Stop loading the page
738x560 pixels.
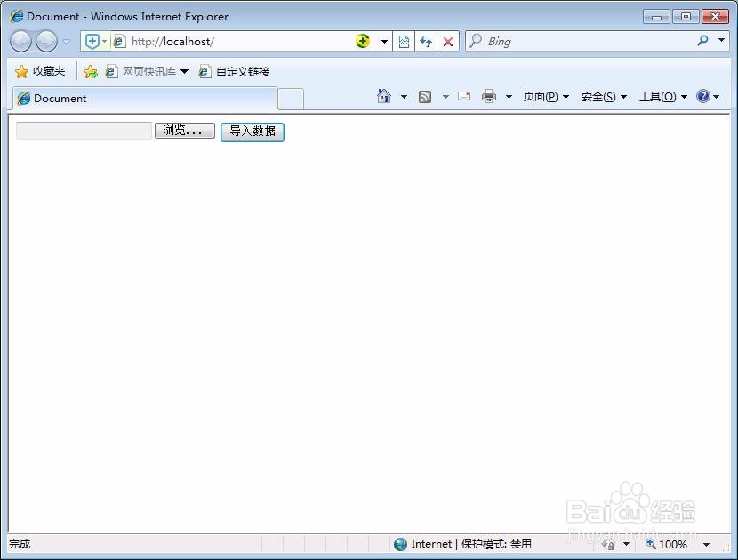pyautogui.click(x=448, y=41)
